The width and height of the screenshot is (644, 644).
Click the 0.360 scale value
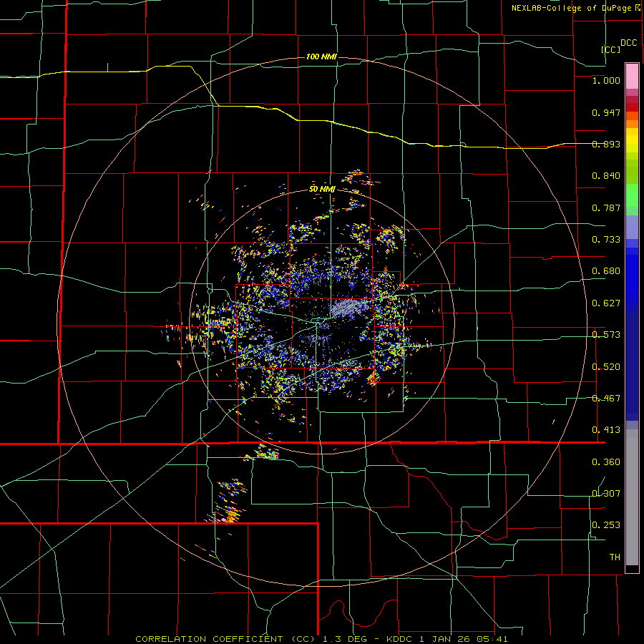click(606, 462)
